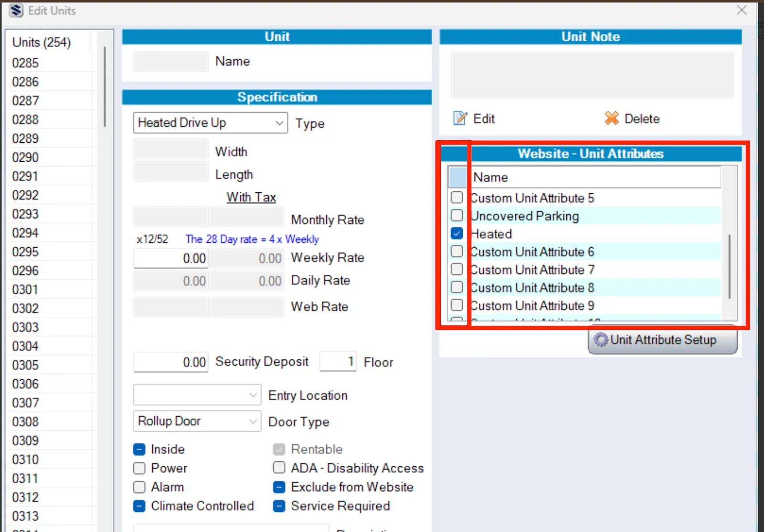The height and width of the screenshot is (532, 764).
Task: Check the Custom Unit Attribute 5 checkbox
Action: pyautogui.click(x=457, y=197)
